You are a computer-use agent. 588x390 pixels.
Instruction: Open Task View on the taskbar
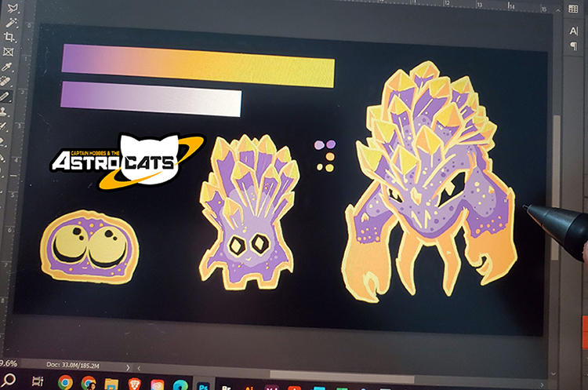(x=39, y=383)
